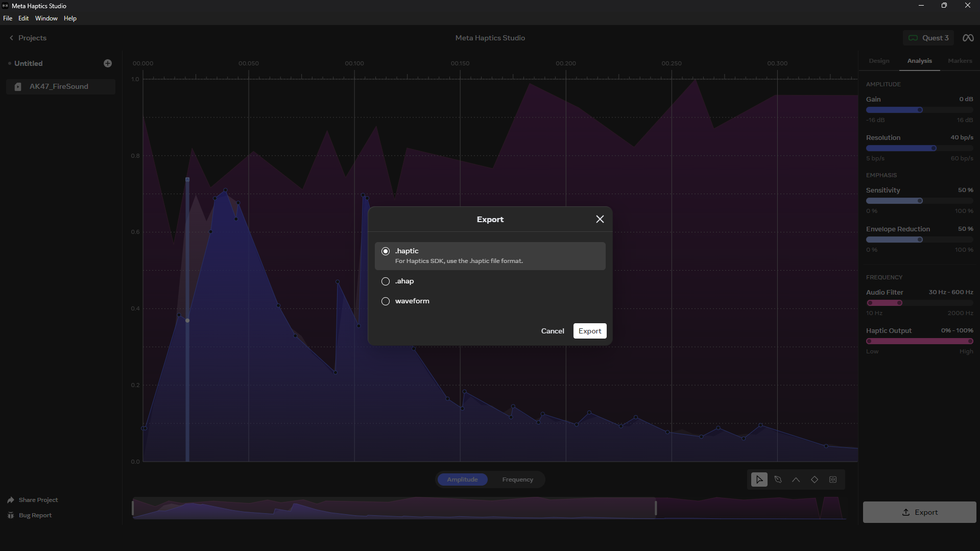Click the Sensitivity slider handle

(x=920, y=201)
